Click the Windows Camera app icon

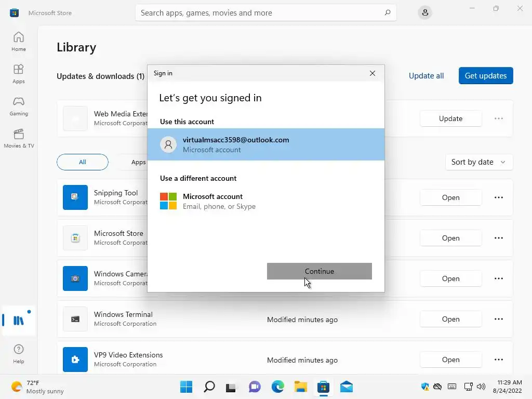(75, 278)
